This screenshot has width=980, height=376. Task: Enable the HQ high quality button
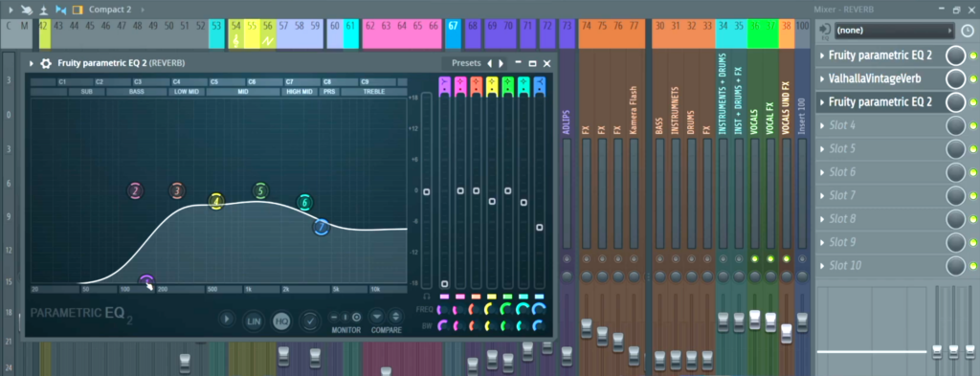click(x=281, y=321)
